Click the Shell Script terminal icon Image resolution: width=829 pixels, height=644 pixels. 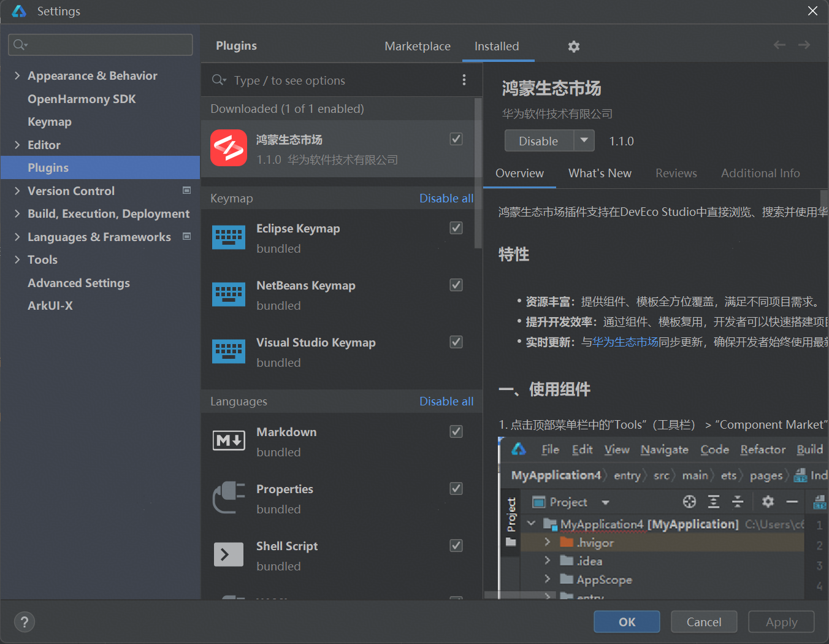pos(229,554)
